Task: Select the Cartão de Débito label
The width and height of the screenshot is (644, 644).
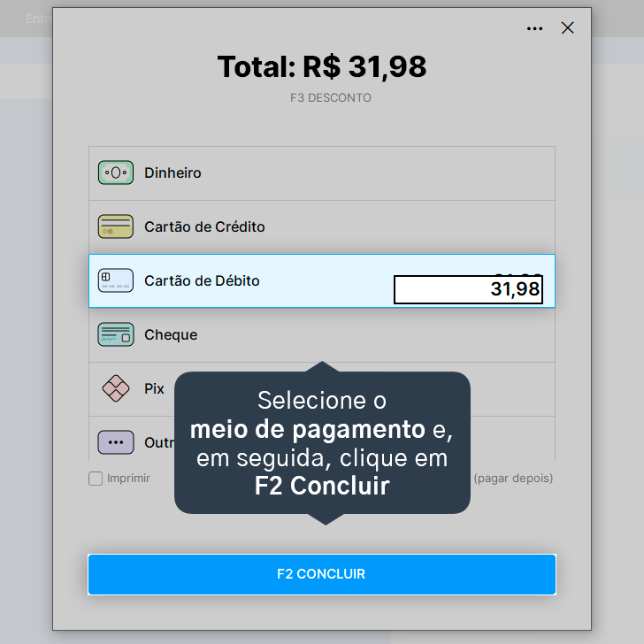Action: tap(202, 280)
